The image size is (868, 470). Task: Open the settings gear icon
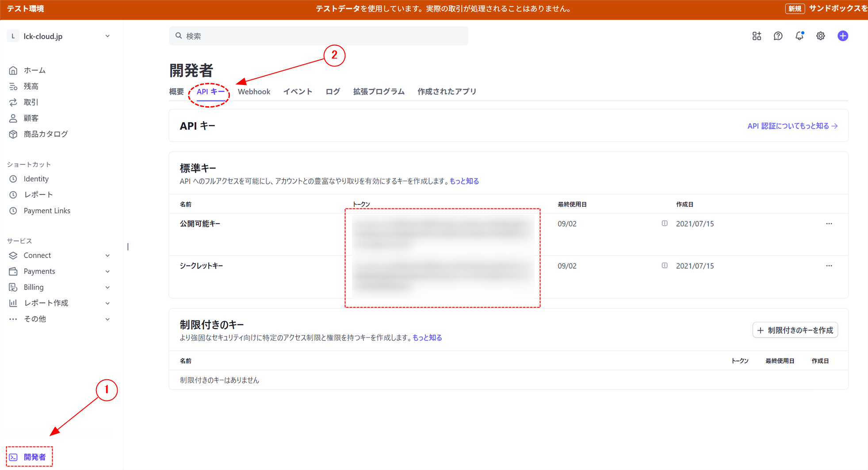pos(821,36)
